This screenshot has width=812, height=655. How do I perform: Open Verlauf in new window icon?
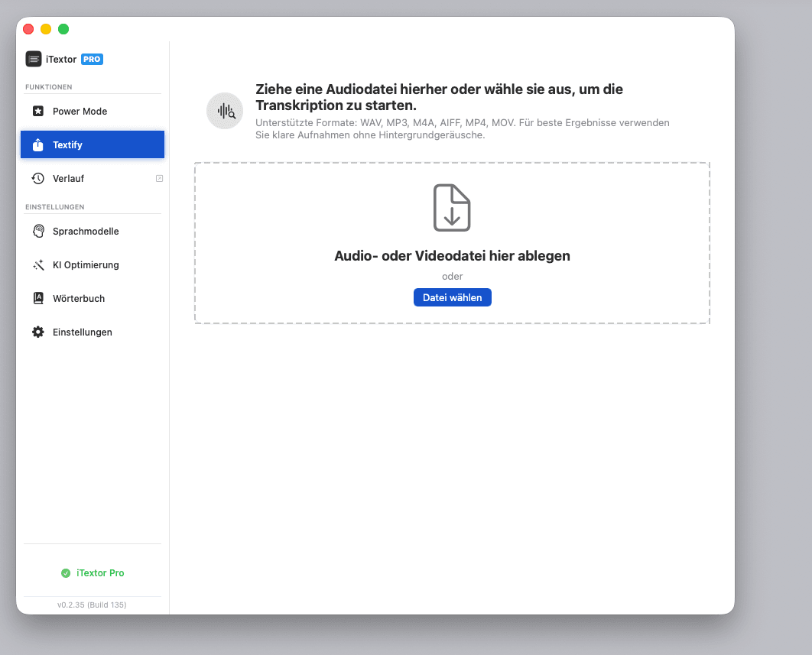160,179
